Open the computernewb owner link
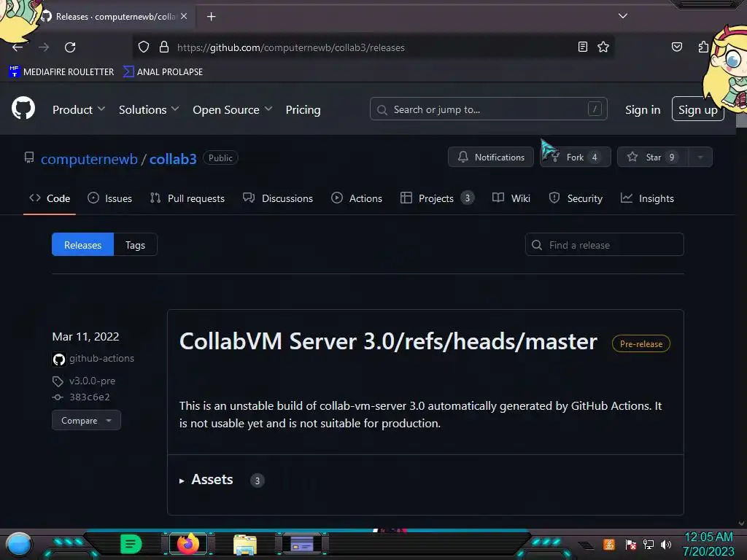 click(x=89, y=159)
